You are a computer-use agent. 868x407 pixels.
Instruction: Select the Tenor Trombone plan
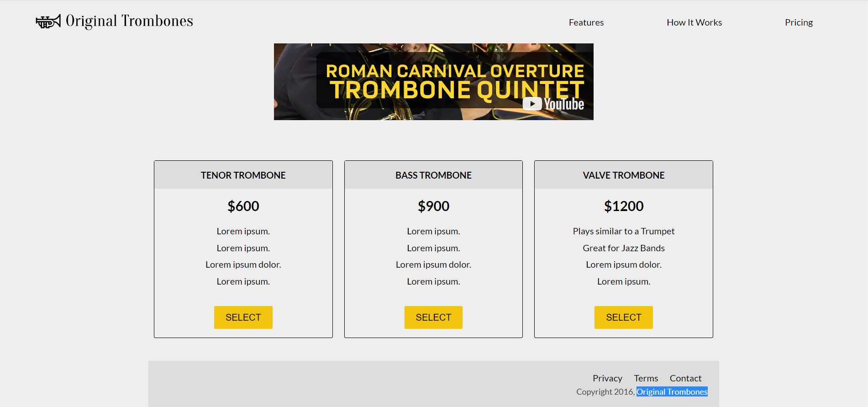click(x=243, y=317)
